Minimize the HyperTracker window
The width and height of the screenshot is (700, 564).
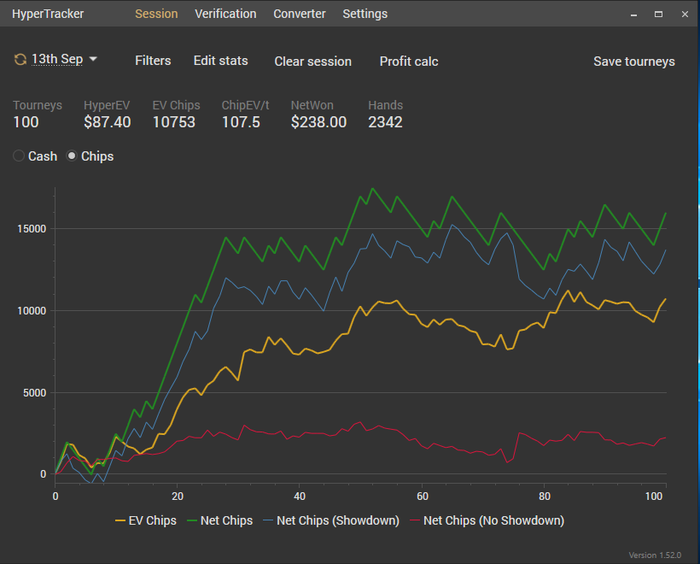point(632,14)
